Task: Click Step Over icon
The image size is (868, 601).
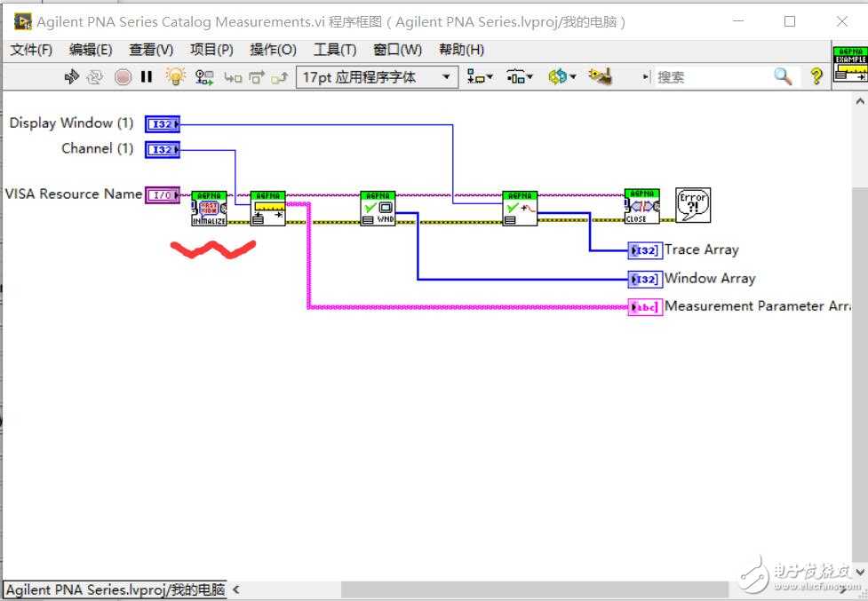Action: [257, 77]
